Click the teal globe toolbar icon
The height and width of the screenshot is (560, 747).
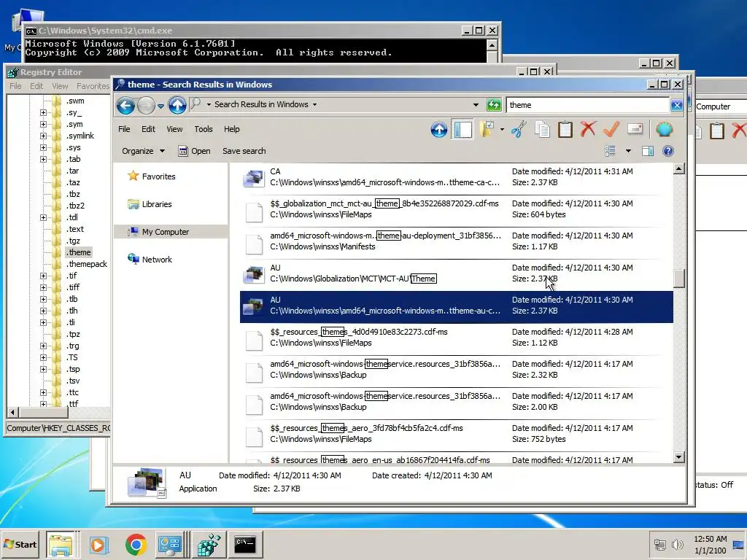[664, 130]
